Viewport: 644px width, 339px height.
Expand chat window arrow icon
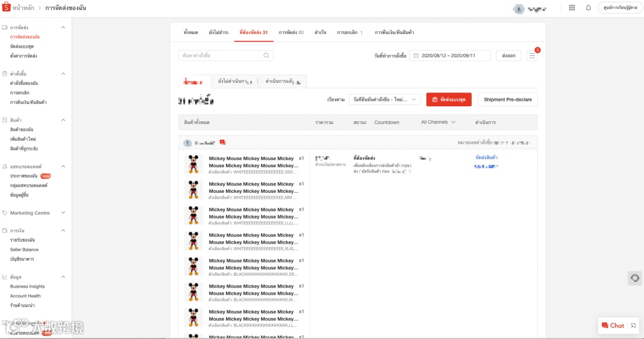point(633,325)
